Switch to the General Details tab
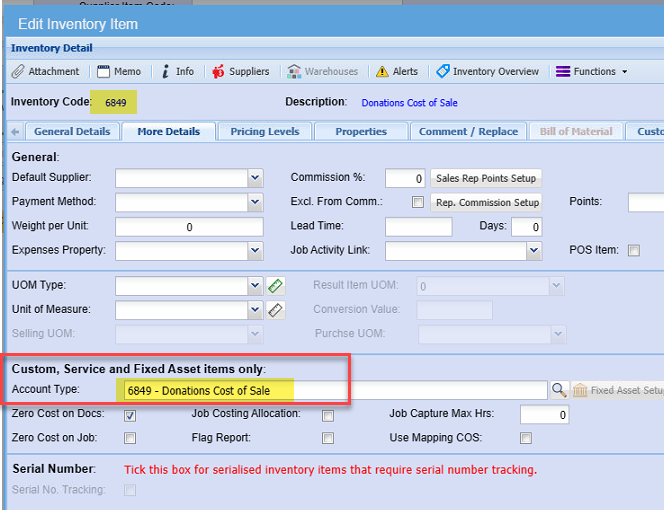Image resolution: width=664 pixels, height=510 pixels. click(x=72, y=131)
